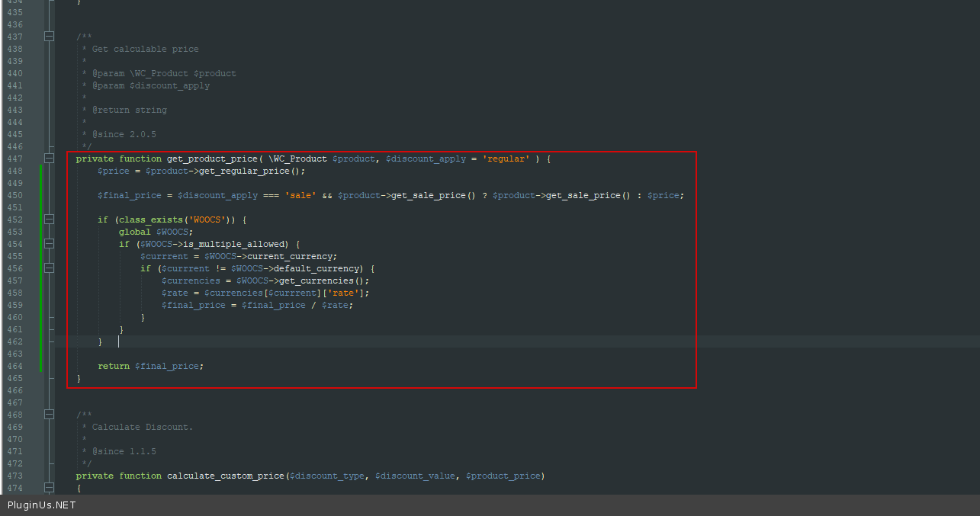Click the PluginUs.NET watermark label
980x516 pixels.
tap(42, 505)
